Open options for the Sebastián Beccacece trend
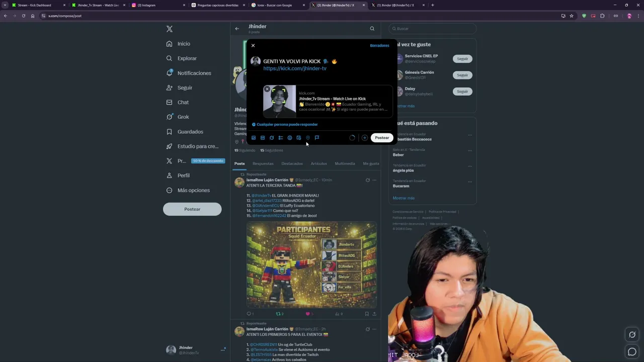 [x=470, y=135]
